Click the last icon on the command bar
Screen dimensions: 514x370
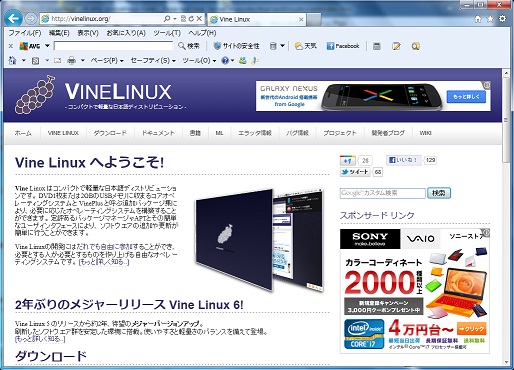point(255,61)
